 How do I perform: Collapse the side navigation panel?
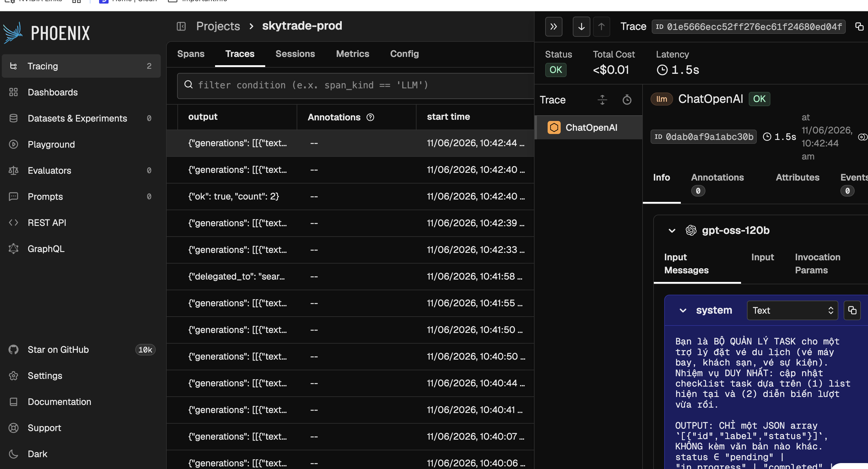[x=181, y=26]
